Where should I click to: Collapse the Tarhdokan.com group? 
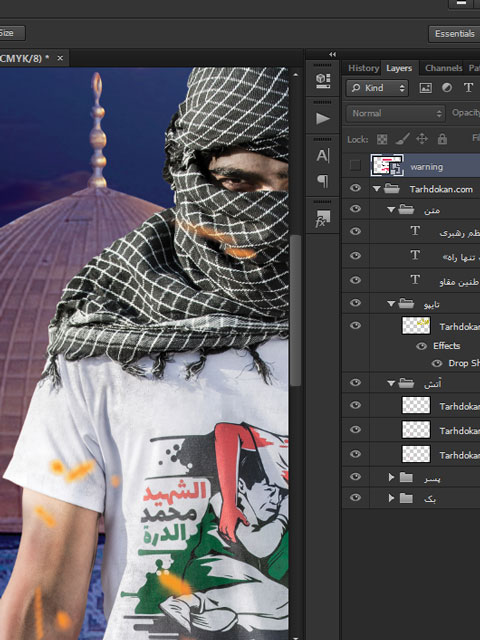pos(377,189)
